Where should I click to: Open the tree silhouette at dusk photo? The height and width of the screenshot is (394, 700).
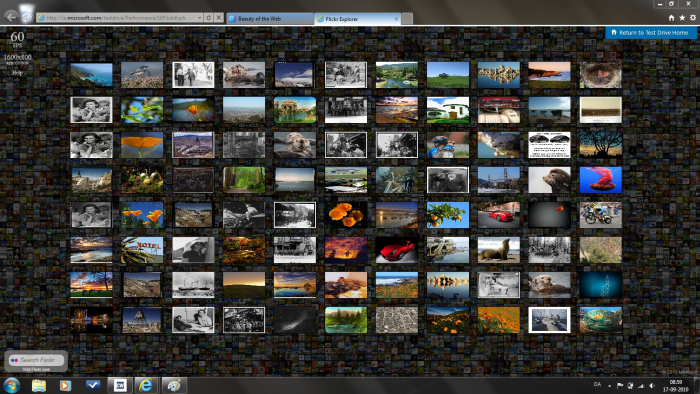pyautogui.click(x=600, y=145)
